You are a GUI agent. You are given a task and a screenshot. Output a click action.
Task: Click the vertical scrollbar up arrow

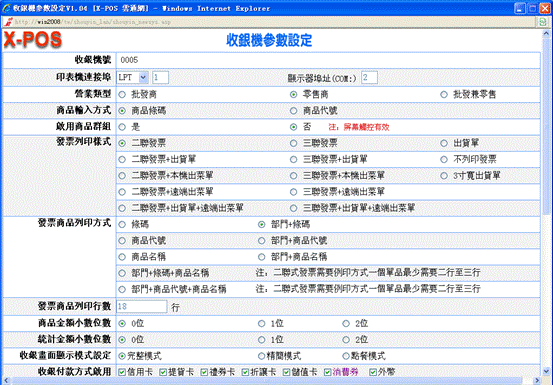pyautogui.click(x=546, y=33)
